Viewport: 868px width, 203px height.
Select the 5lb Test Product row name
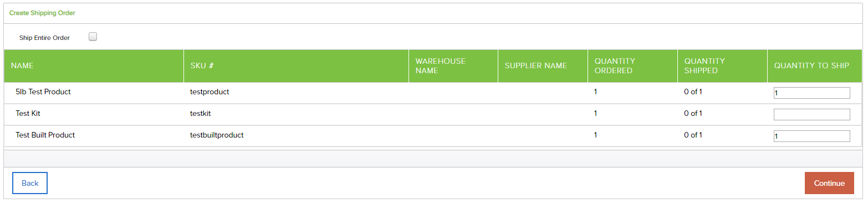43,92
